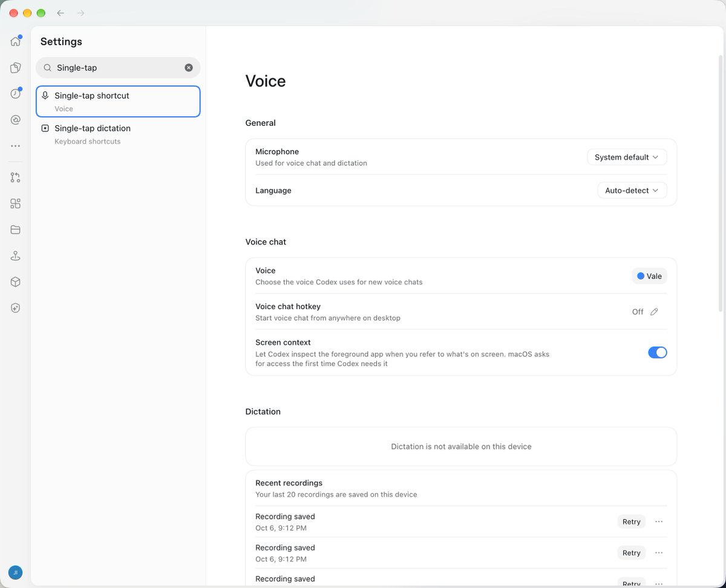Open the clock history sidebar icon
This screenshot has height=588, width=726.
point(16,94)
